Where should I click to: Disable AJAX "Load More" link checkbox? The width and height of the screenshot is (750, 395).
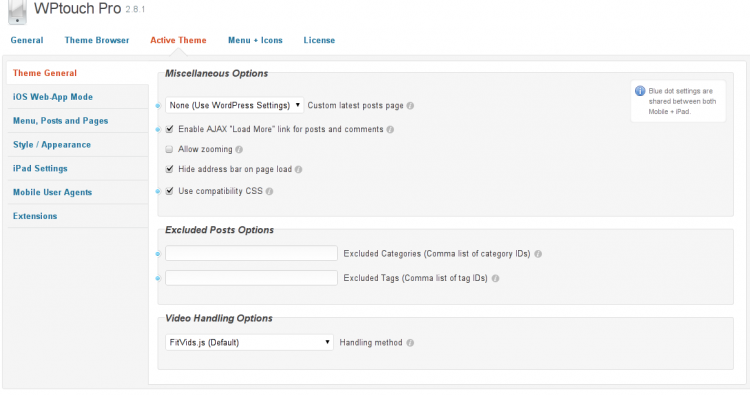coord(169,129)
